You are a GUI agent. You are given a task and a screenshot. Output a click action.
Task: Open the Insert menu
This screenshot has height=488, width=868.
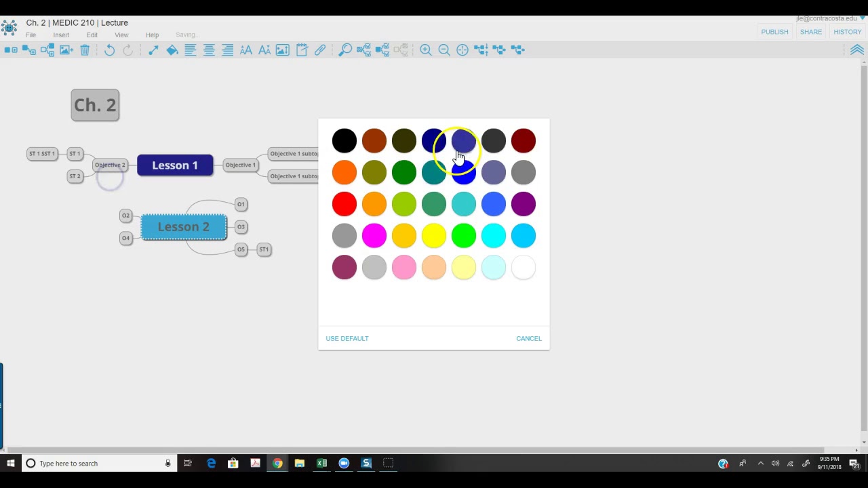(x=61, y=35)
